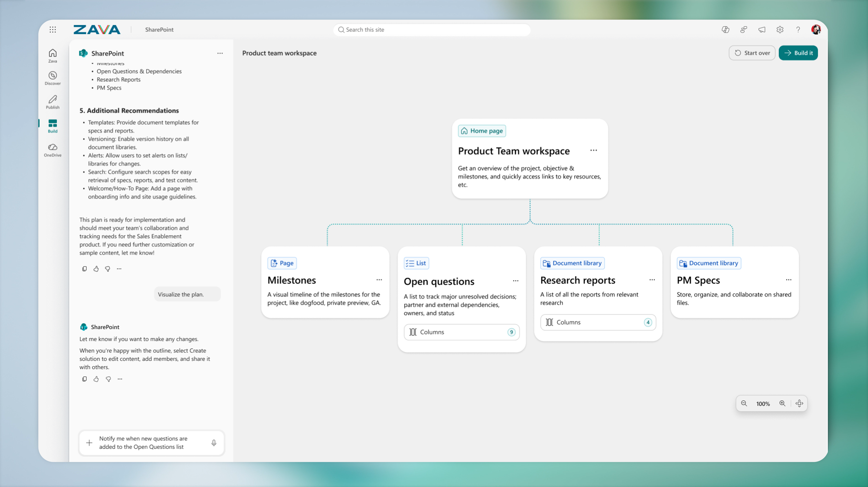Click the zoom in control at bottom right

(x=782, y=403)
